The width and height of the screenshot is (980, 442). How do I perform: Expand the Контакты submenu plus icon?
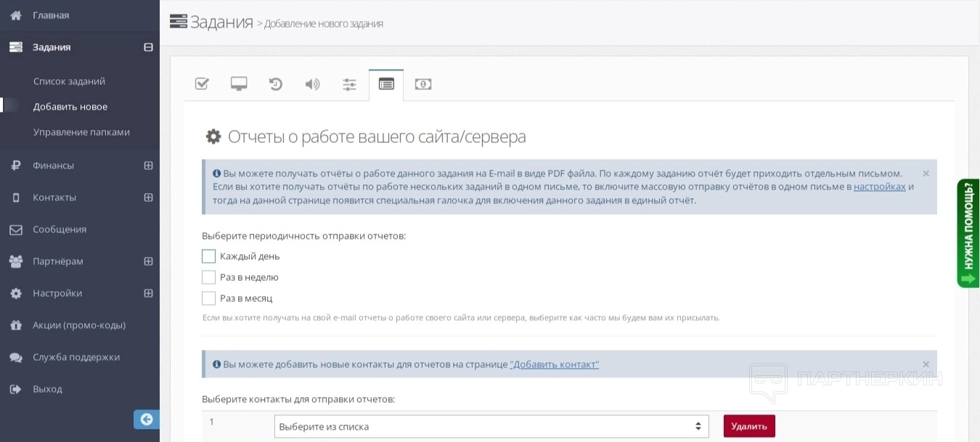tap(148, 197)
